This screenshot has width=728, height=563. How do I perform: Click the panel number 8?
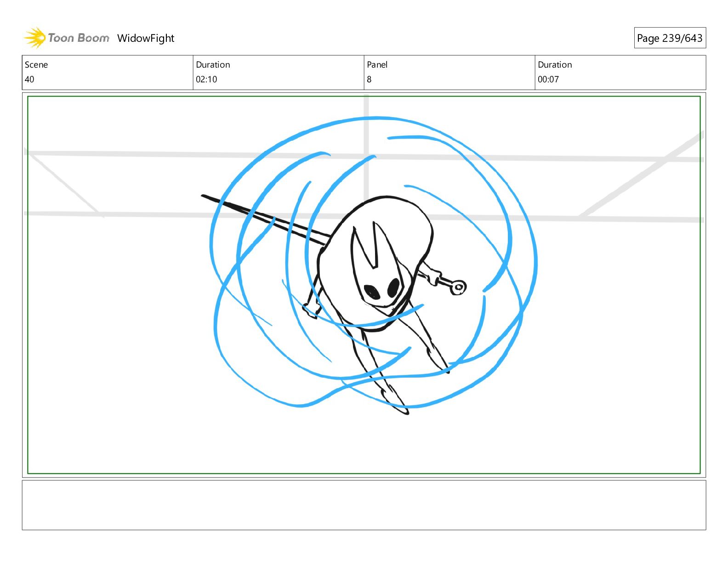(x=369, y=79)
